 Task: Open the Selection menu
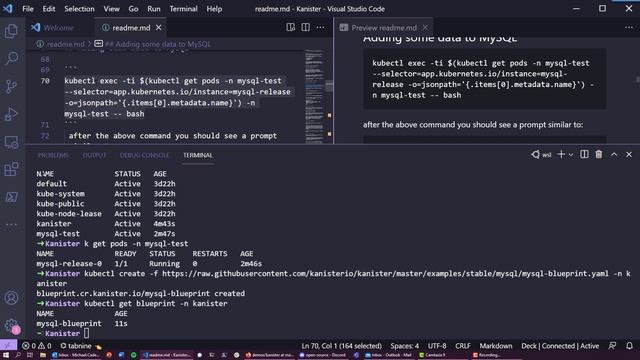pos(79,9)
